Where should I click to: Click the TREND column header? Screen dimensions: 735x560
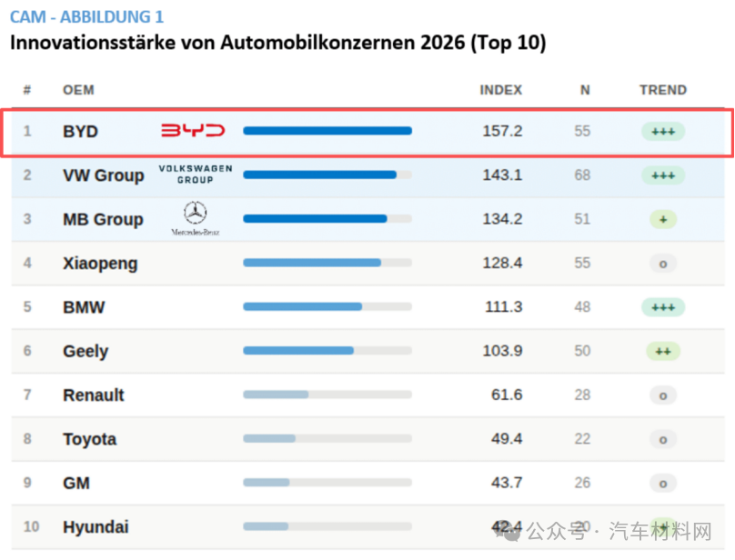[663, 90]
